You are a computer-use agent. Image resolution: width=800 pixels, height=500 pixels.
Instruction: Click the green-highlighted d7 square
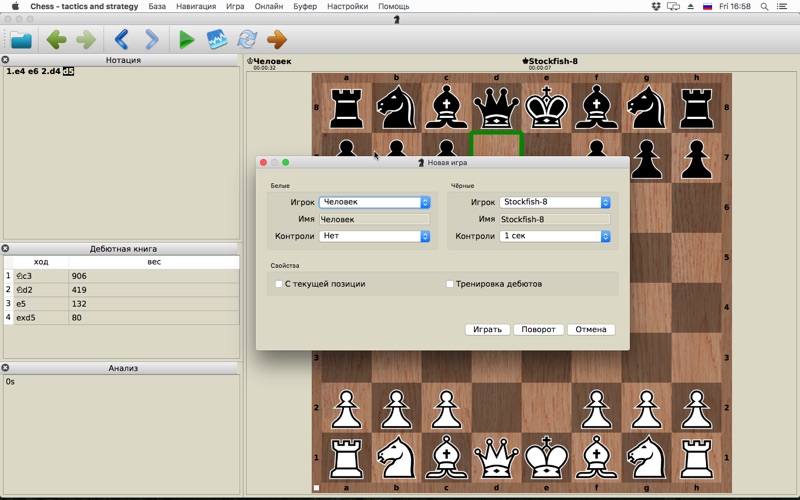496,145
